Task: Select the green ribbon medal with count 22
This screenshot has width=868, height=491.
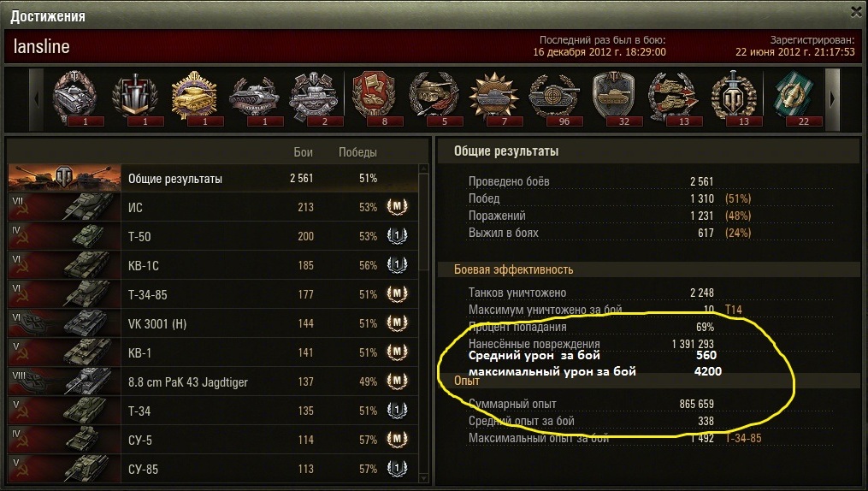Action: [794, 98]
